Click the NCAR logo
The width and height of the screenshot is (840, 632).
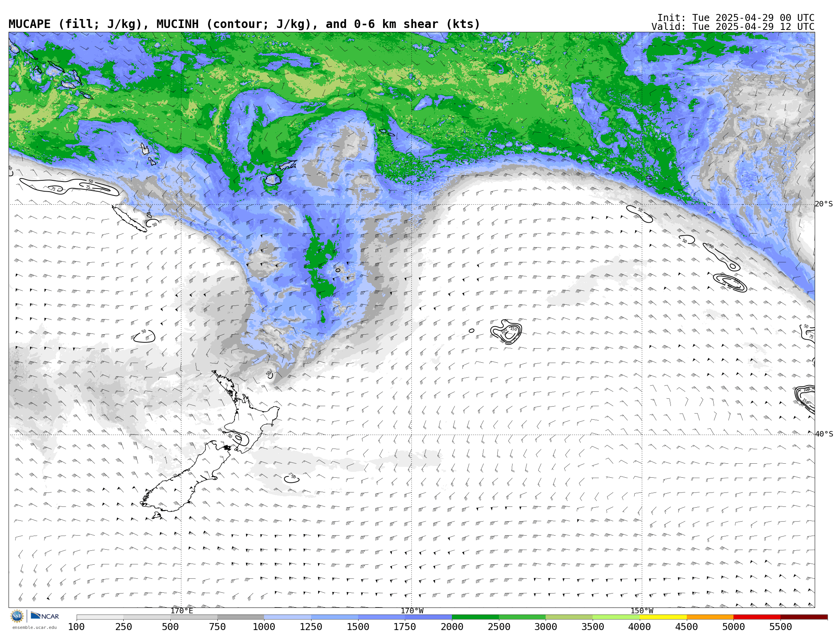click(x=45, y=616)
